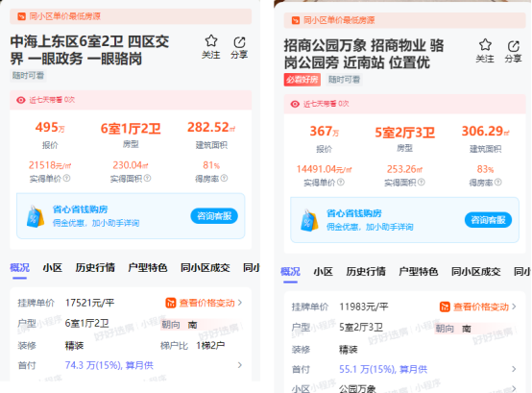Click the 精装 decoration value in right listing

pyautogui.click(x=349, y=350)
